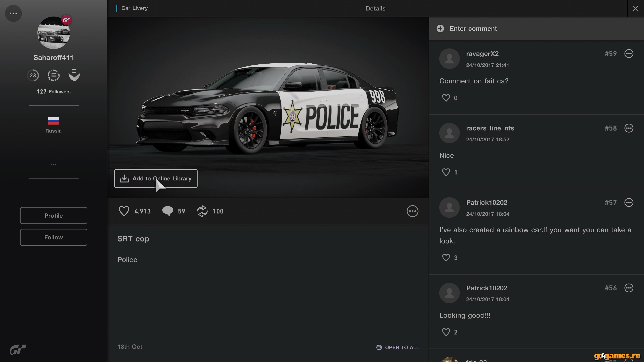This screenshot has height=362, width=644.
Task: Click username racers_line_nfs
Action: [x=490, y=128]
